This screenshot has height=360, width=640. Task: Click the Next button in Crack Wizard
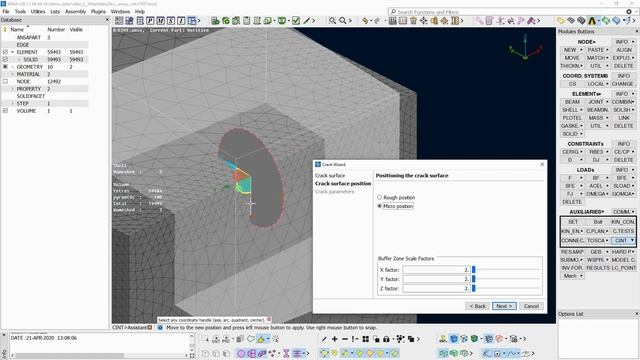(504, 306)
